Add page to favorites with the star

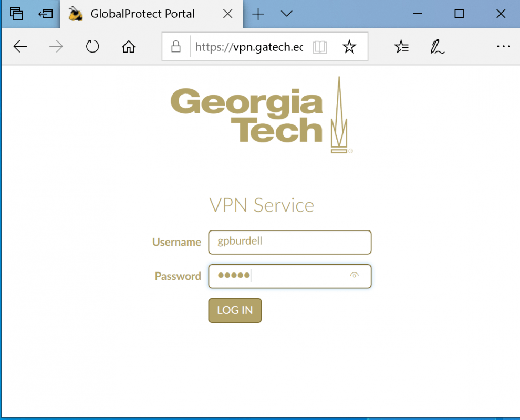[x=349, y=47]
